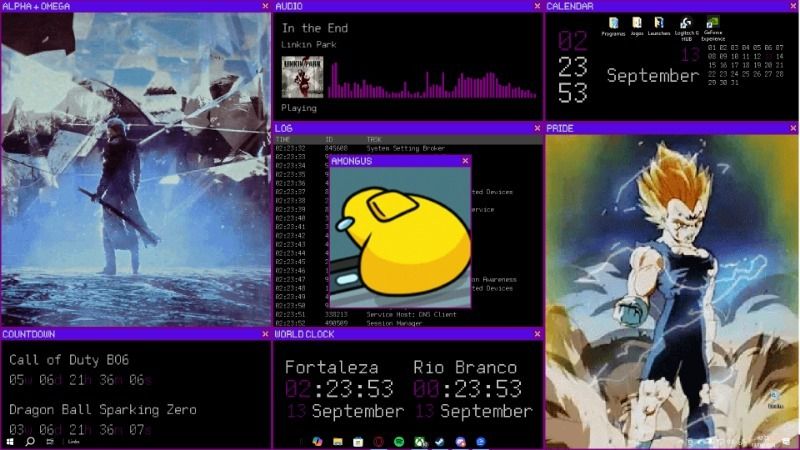This screenshot has height=450, width=800.
Task: Open Microsoft Store taskbar icon
Action: pos(358,442)
